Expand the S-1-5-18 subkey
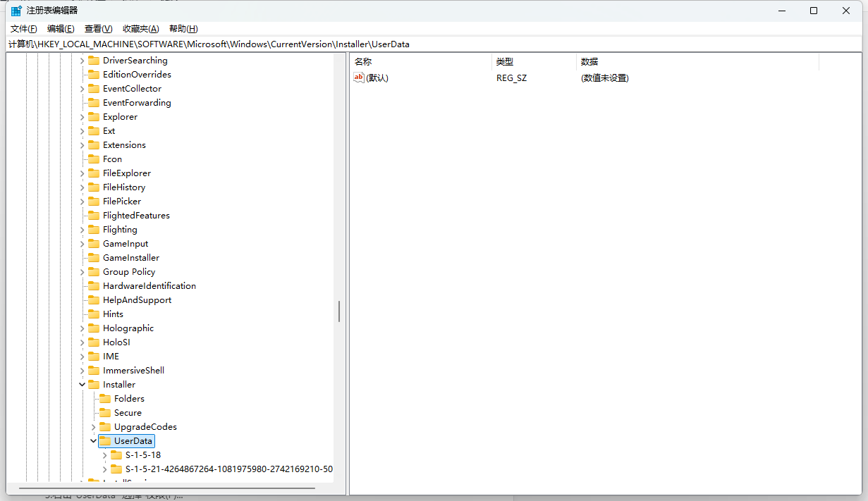Image resolution: width=868 pixels, height=501 pixels. pos(104,454)
